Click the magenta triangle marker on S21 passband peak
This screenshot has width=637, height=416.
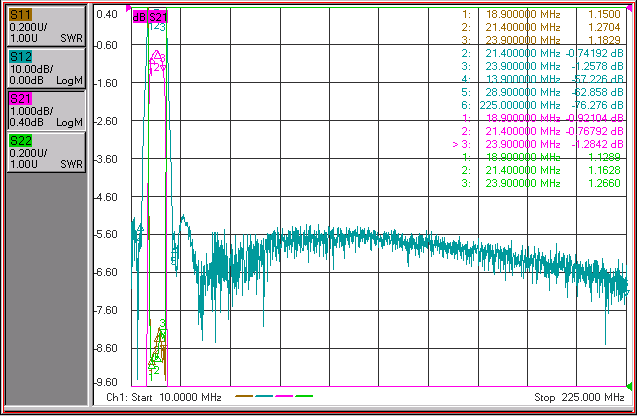coord(157,54)
